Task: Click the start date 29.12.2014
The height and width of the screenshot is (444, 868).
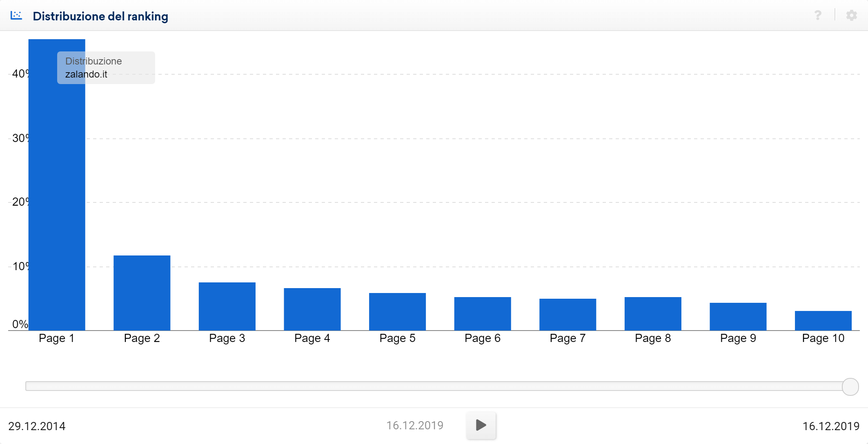Action: 37,426
